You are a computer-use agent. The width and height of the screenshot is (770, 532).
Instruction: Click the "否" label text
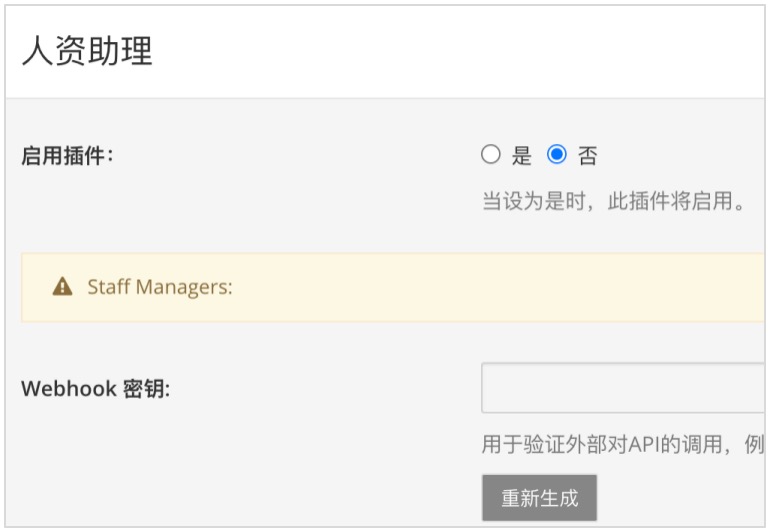tap(587, 156)
